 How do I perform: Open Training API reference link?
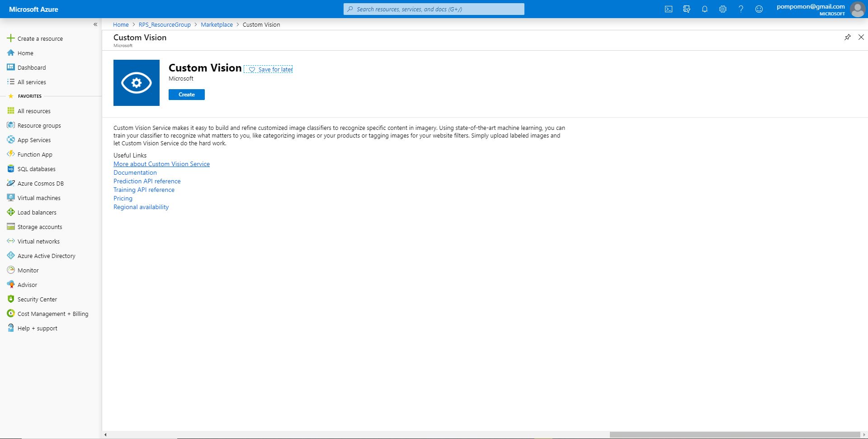144,190
